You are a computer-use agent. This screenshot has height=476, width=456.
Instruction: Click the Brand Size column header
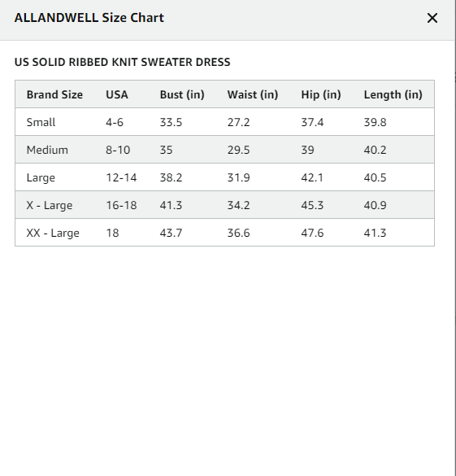[54, 94]
